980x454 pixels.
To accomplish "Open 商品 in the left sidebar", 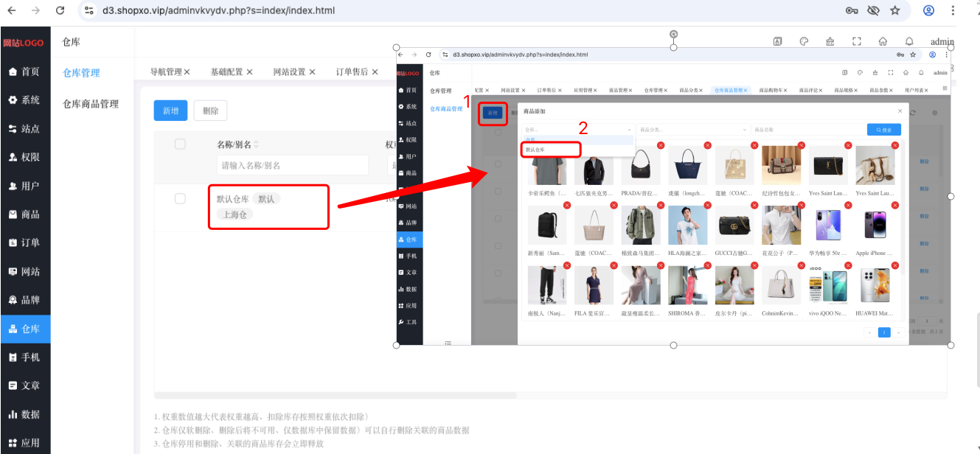I will tap(25, 214).
